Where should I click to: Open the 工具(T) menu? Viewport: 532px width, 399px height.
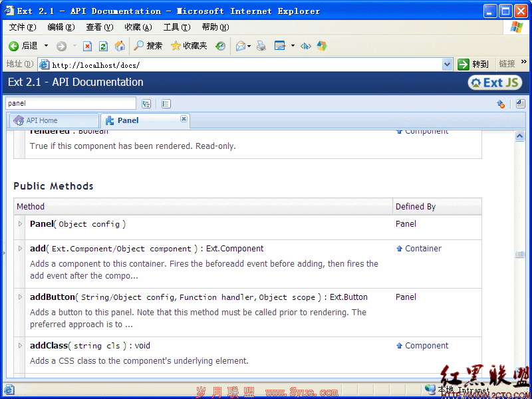(177, 27)
